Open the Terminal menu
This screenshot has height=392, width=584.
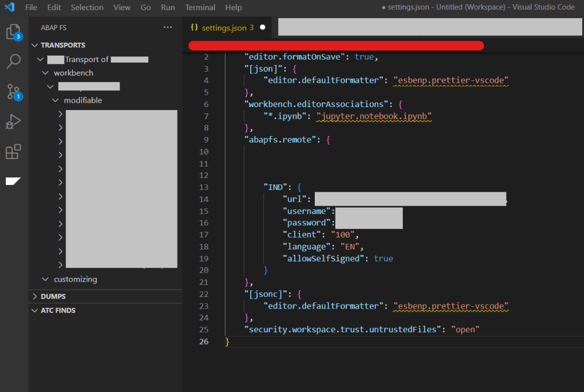pyautogui.click(x=200, y=8)
